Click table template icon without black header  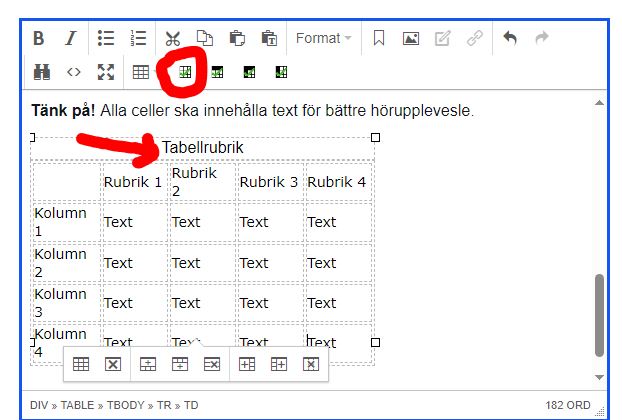coord(185,72)
